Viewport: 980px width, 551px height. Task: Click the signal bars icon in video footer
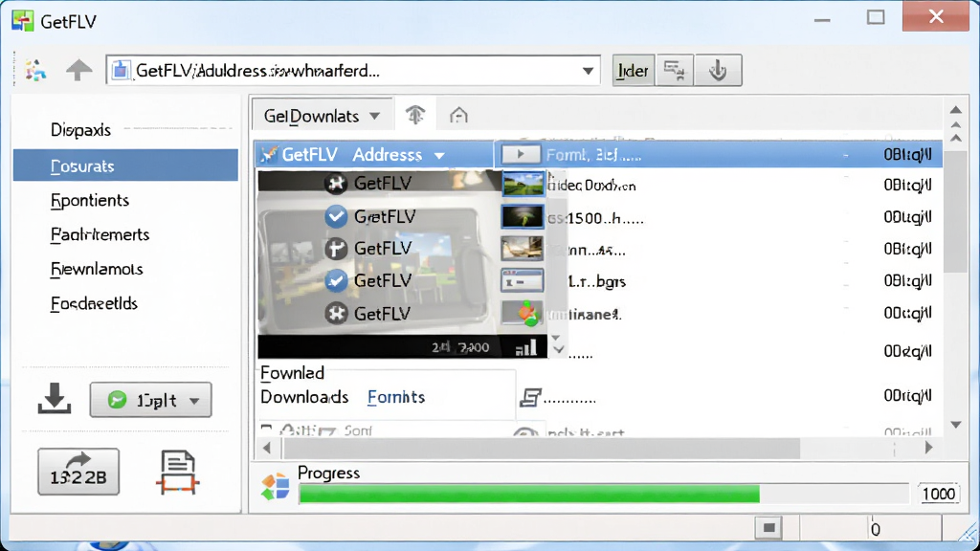coord(525,348)
